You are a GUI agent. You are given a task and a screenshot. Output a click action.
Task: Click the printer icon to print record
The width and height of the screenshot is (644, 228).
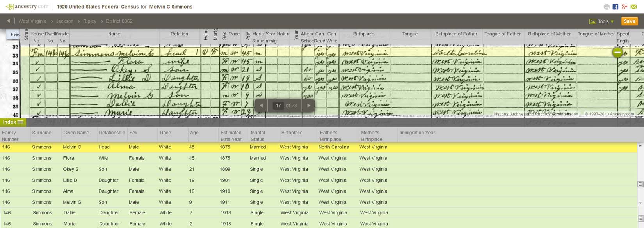(606, 7)
